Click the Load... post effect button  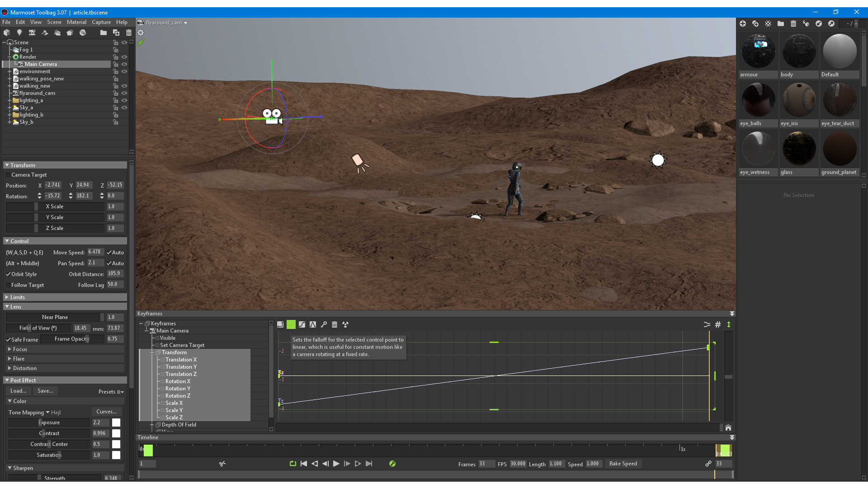(19, 391)
